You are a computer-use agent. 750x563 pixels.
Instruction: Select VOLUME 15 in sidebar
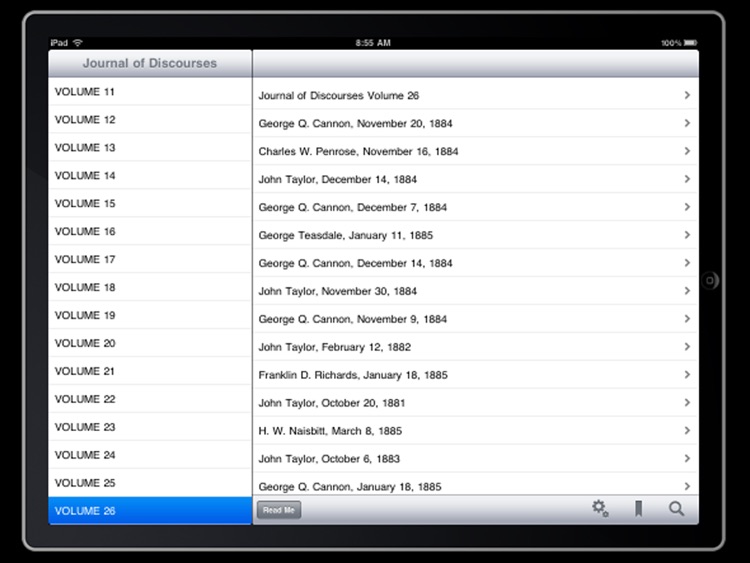click(x=150, y=203)
